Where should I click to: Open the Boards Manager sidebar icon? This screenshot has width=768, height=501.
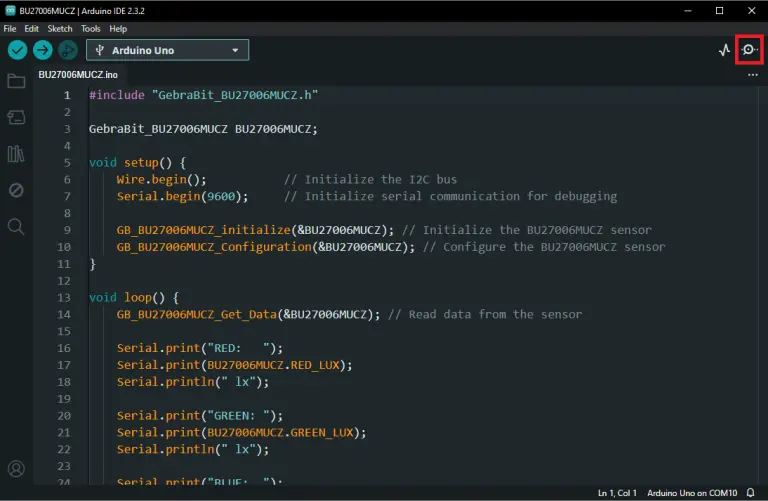coord(16,117)
